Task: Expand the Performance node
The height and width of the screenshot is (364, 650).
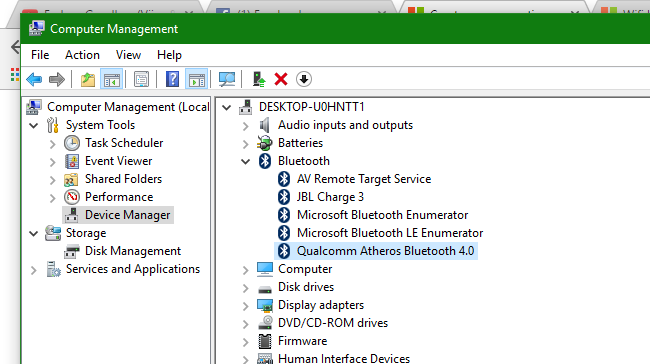Action: [52, 198]
